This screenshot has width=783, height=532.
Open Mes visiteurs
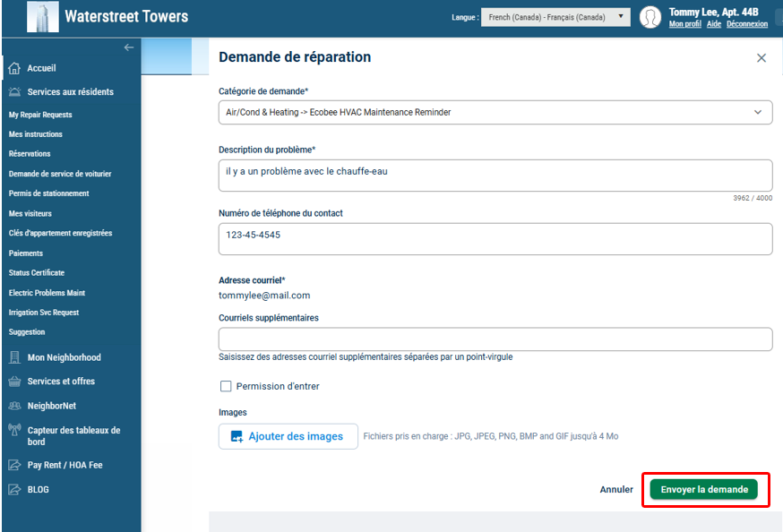click(x=30, y=213)
